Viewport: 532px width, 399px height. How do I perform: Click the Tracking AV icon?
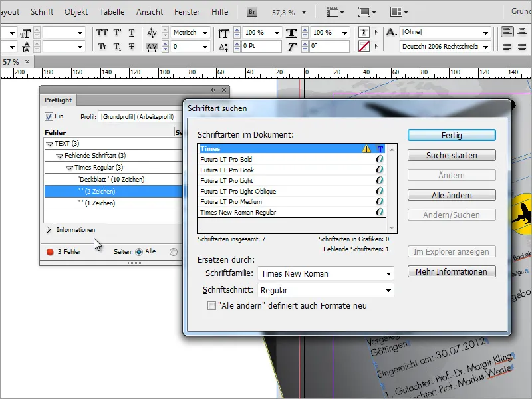click(x=152, y=47)
